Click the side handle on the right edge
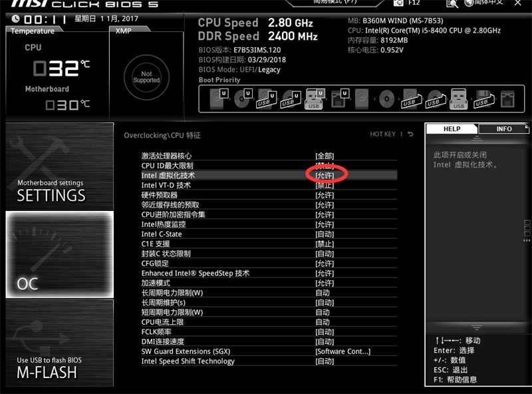Image resolution: width=532 pixels, height=394 pixels. point(527,231)
